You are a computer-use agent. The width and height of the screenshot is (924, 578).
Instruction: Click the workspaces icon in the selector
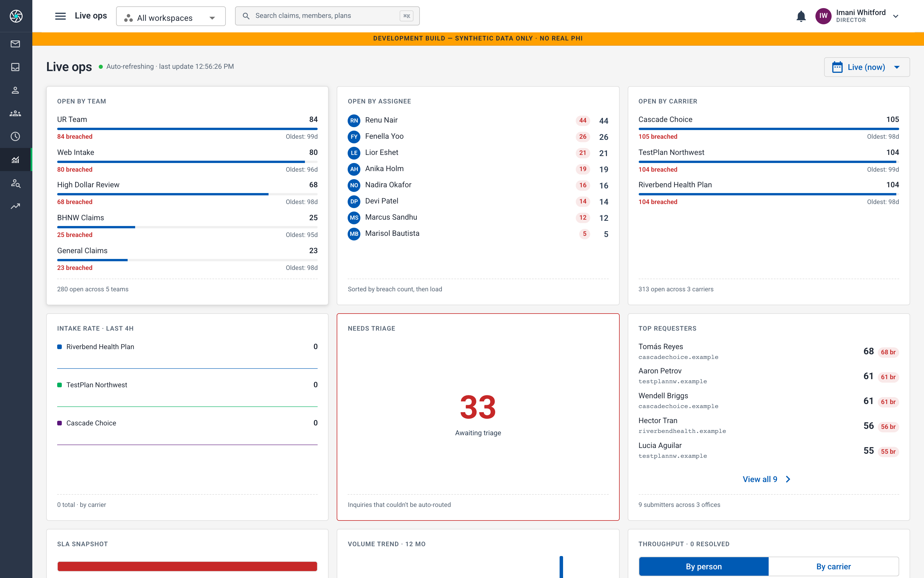tap(128, 18)
